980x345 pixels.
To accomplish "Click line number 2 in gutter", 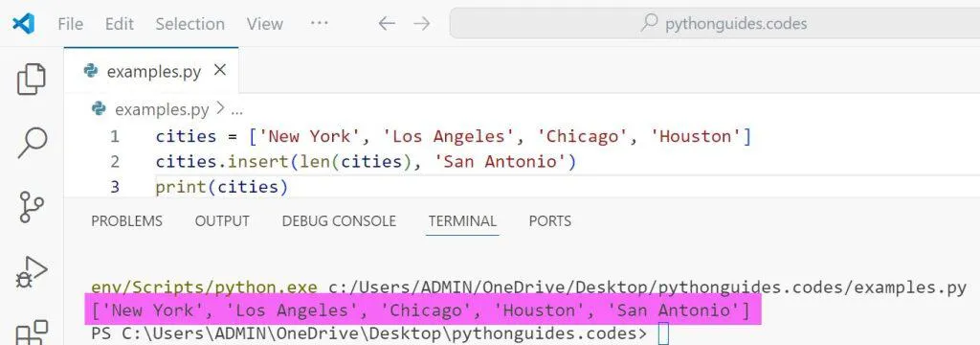I will click(115, 162).
